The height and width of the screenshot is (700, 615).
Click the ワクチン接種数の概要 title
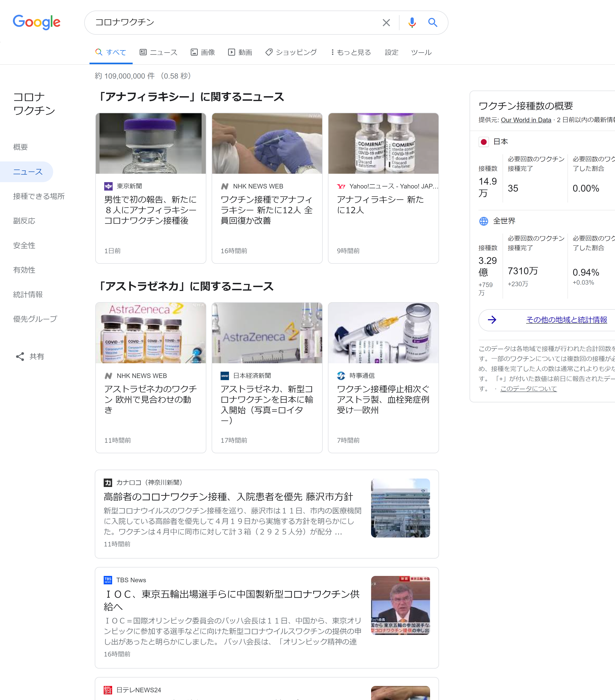[x=526, y=106]
